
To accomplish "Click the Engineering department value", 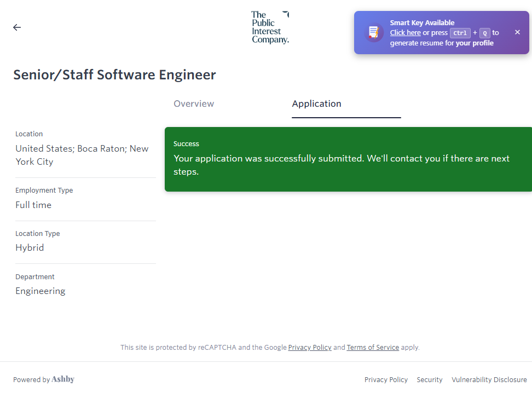I will tap(41, 291).
